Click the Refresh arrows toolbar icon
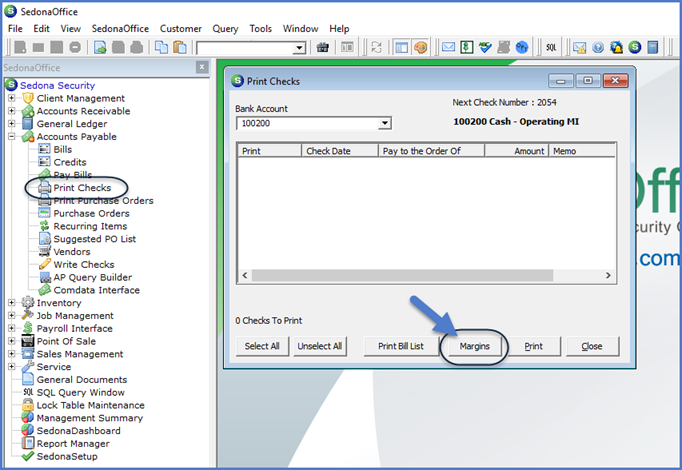The image size is (682, 470). (376, 47)
